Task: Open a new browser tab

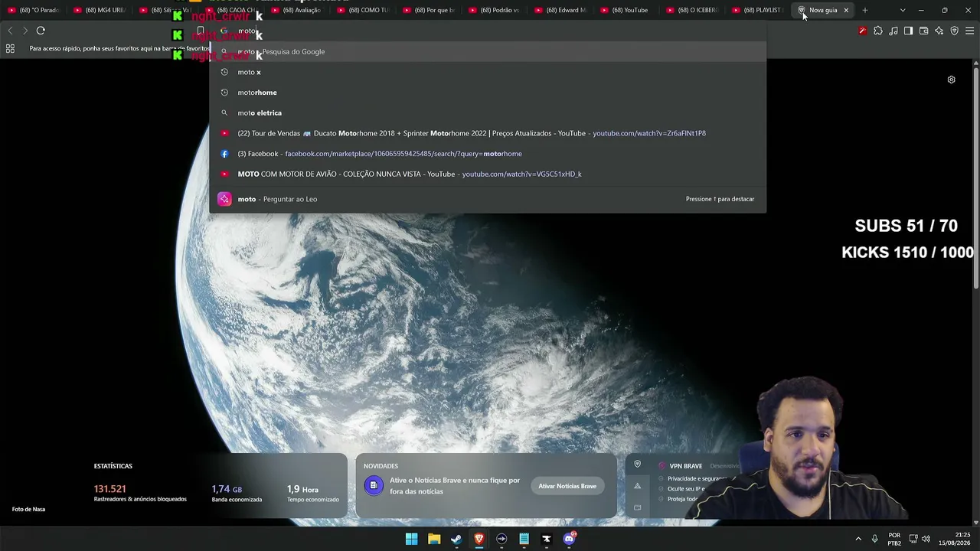Action: click(x=865, y=10)
